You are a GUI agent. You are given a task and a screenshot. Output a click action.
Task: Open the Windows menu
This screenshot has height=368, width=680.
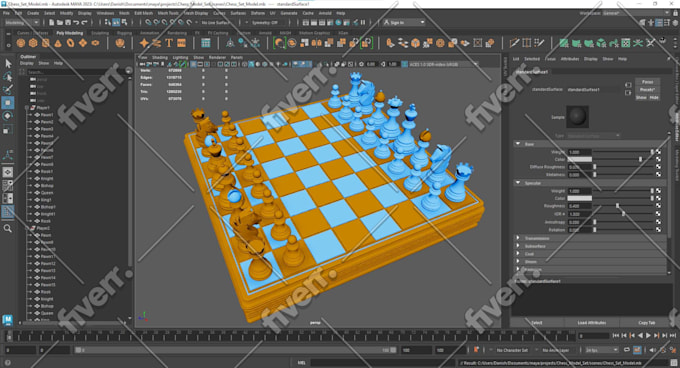[x=105, y=13]
